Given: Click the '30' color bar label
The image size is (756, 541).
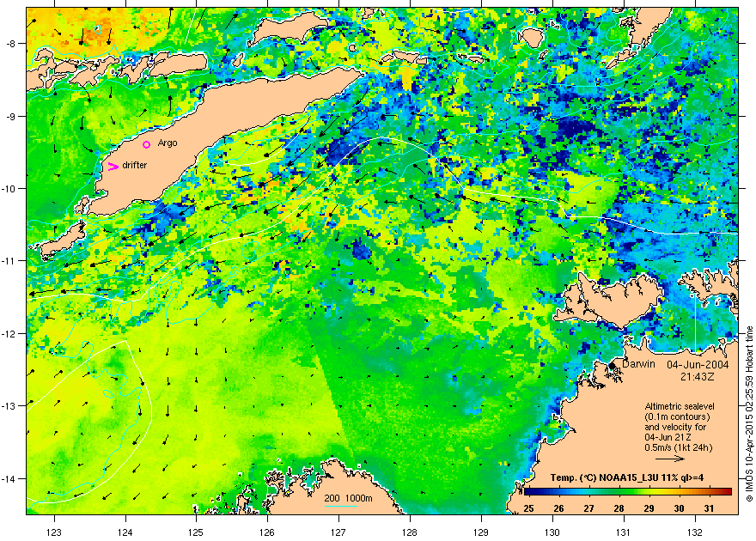Looking at the screenshot, I should (x=680, y=508).
